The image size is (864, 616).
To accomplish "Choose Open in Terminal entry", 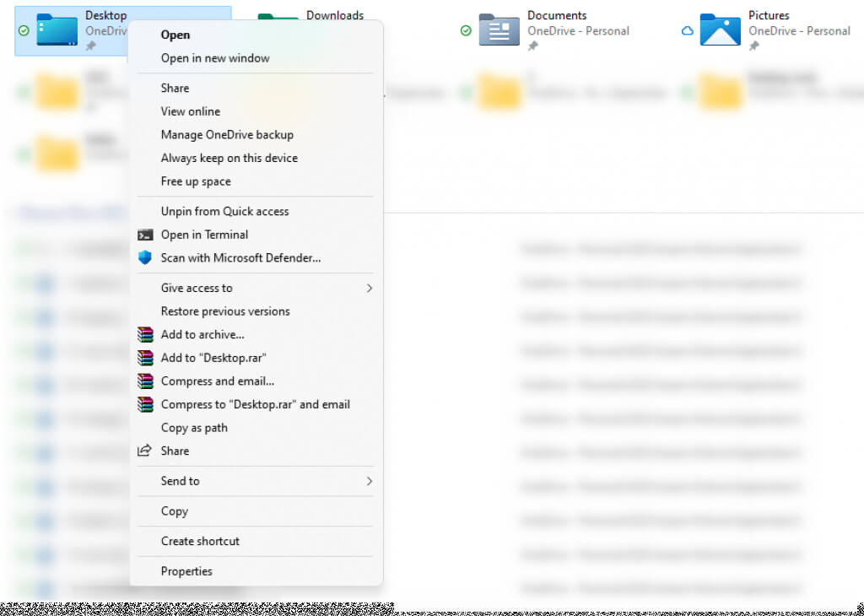I will tap(204, 235).
